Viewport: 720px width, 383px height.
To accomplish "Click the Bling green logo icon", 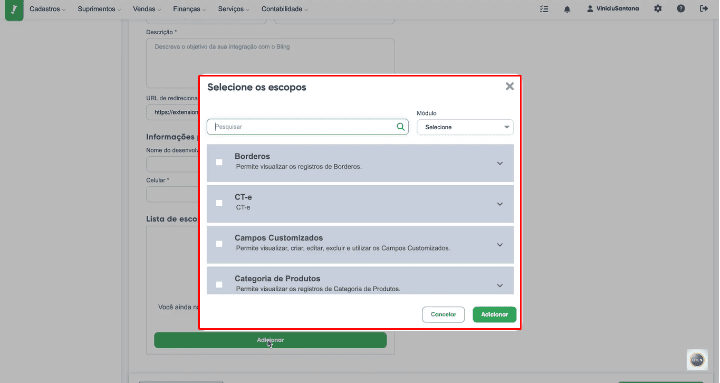I will [14, 10].
